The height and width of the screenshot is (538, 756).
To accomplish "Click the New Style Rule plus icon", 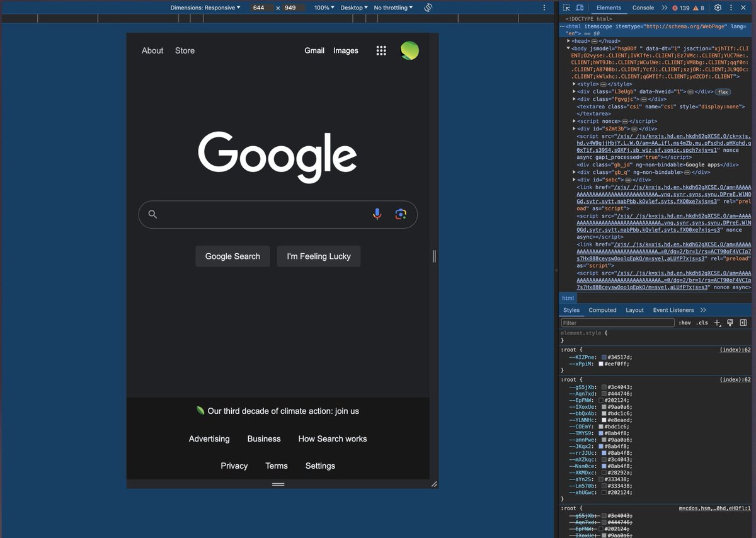I will pos(717,323).
